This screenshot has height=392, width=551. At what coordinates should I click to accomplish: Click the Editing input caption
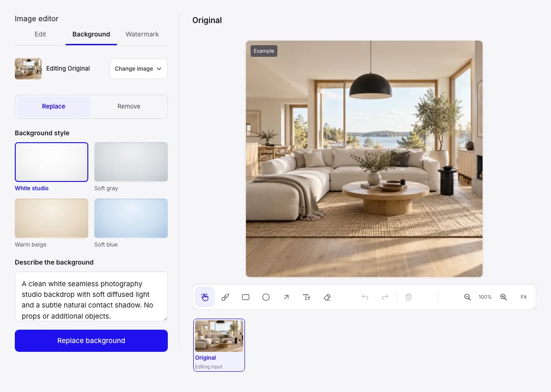[209, 367]
